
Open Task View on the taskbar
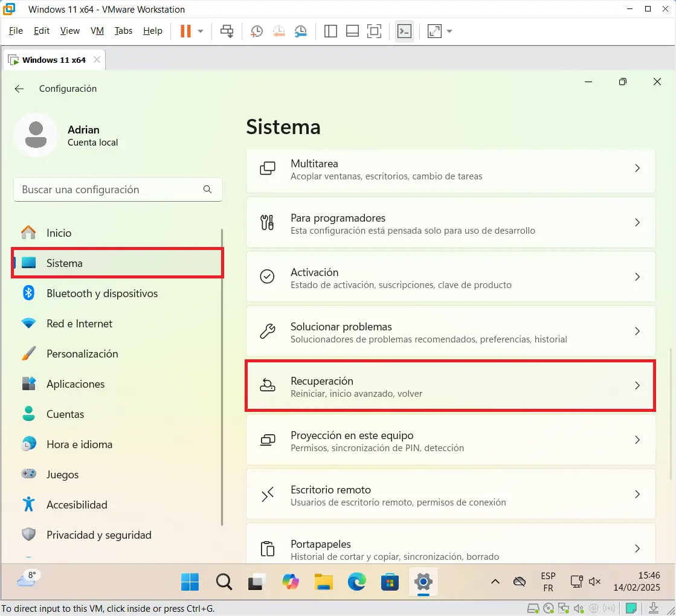coord(256,582)
